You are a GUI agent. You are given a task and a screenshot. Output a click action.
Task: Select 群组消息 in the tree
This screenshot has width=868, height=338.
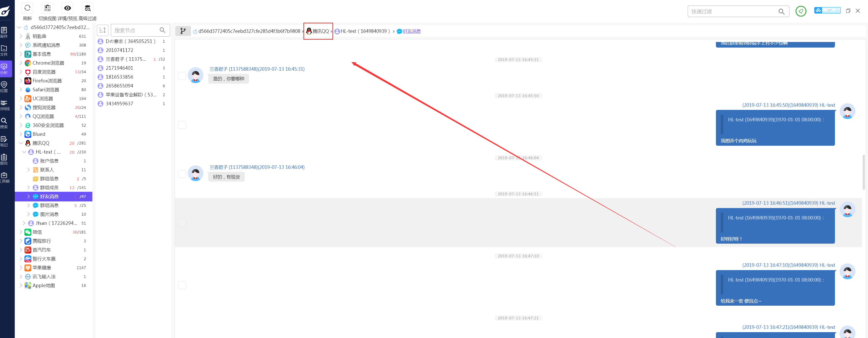coord(49,205)
